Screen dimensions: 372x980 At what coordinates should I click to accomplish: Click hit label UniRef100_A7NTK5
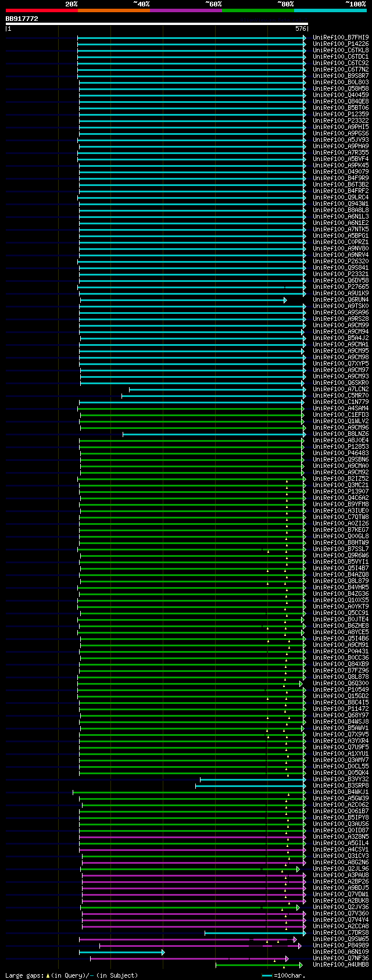[x=341, y=230]
